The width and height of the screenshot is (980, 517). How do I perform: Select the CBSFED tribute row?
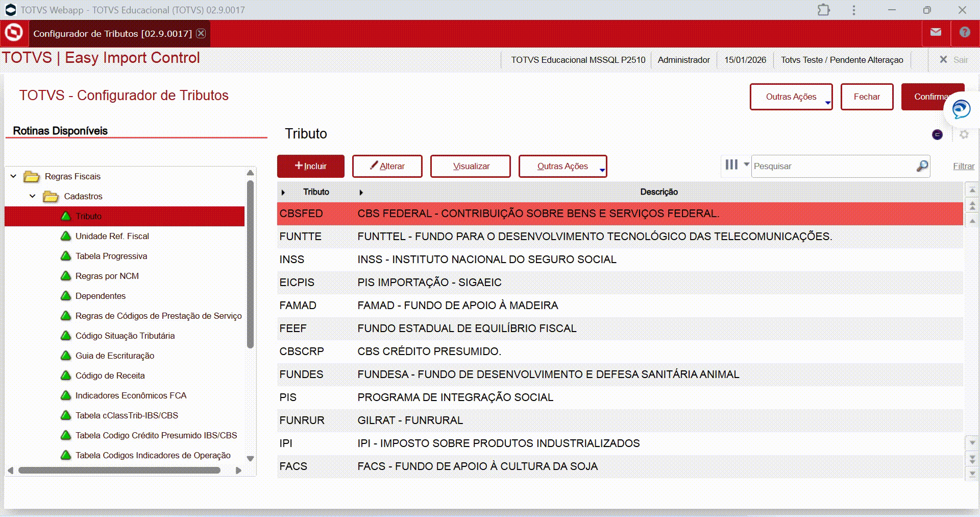coord(620,214)
